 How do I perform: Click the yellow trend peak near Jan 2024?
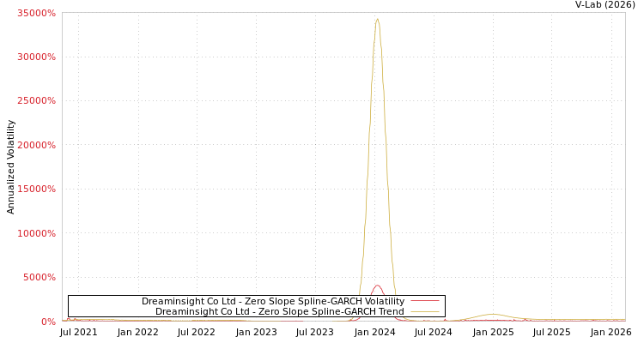pos(377,19)
